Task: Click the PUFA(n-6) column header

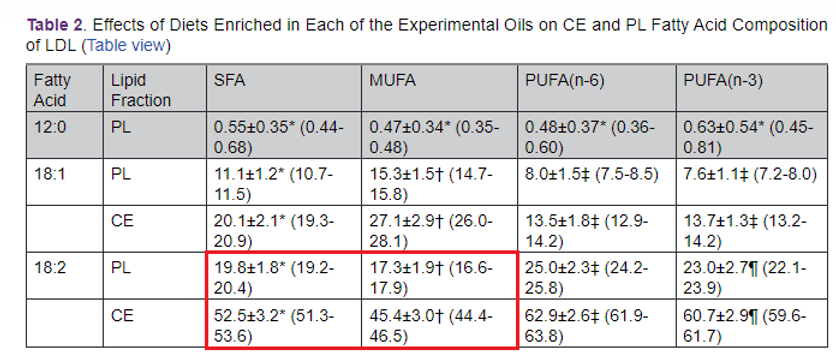Action: [x=597, y=88]
